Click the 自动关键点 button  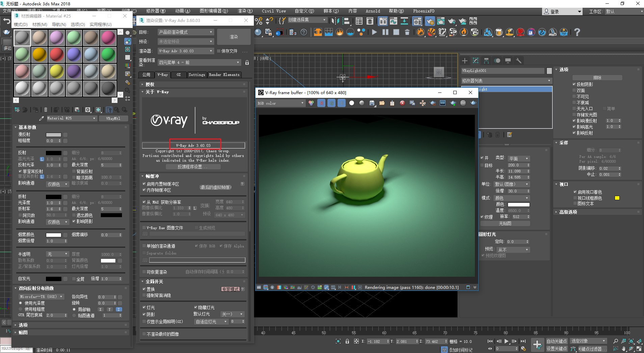pyautogui.click(x=557, y=341)
